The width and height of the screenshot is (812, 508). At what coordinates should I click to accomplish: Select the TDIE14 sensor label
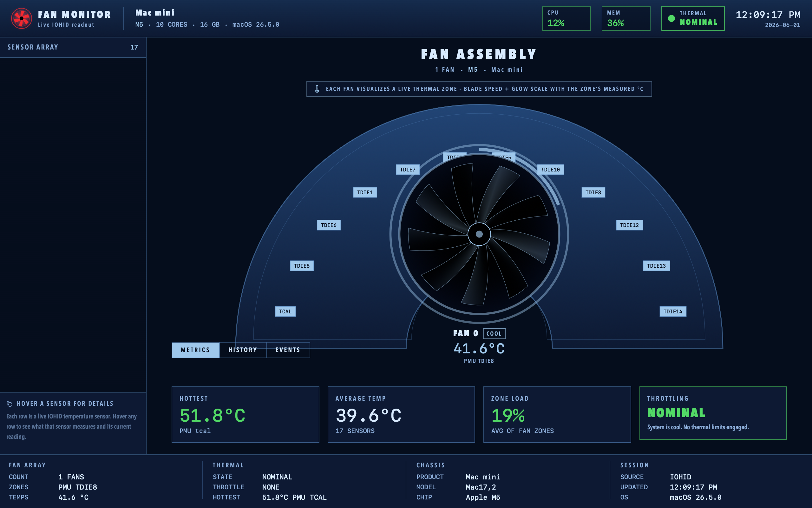pyautogui.click(x=673, y=311)
